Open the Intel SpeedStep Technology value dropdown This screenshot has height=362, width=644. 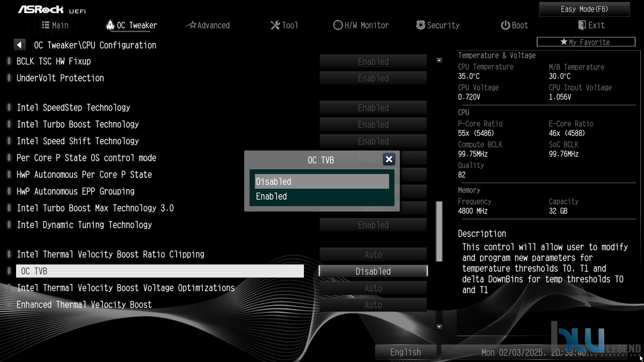tap(373, 108)
